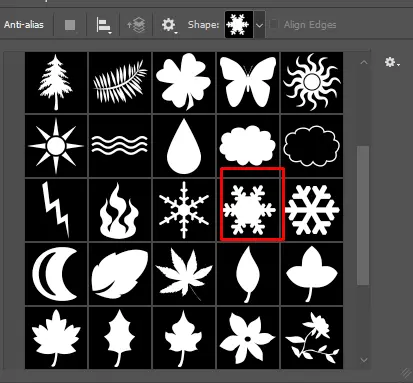Select the fire flame shape

(120, 210)
